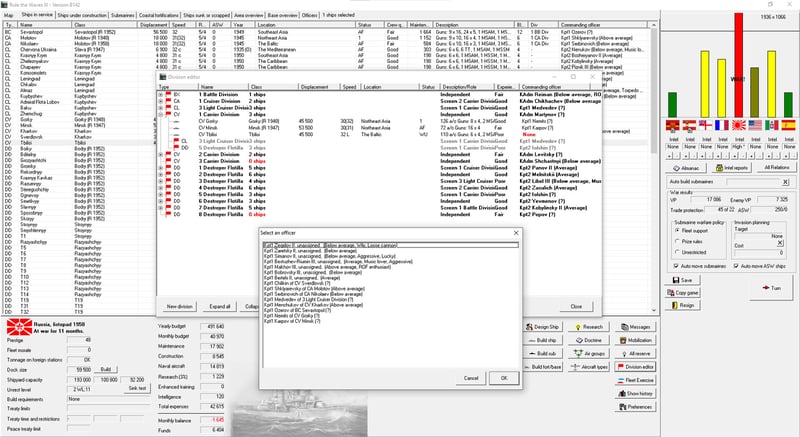Clear the invasion planning target with X

pos(780,244)
